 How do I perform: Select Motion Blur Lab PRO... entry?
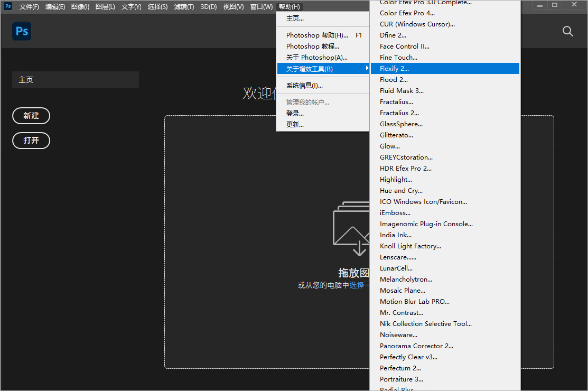pos(445,301)
